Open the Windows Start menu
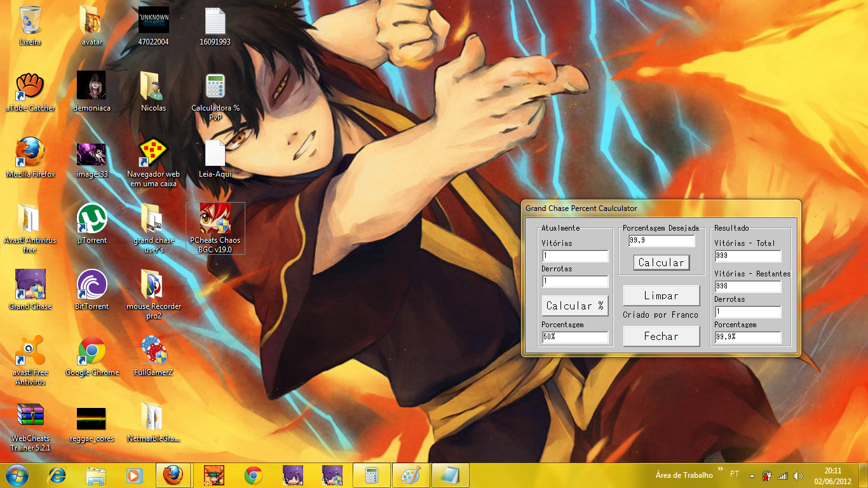This screenshot has height=488, width=868. pyautogui.click(x=17, y=475)
